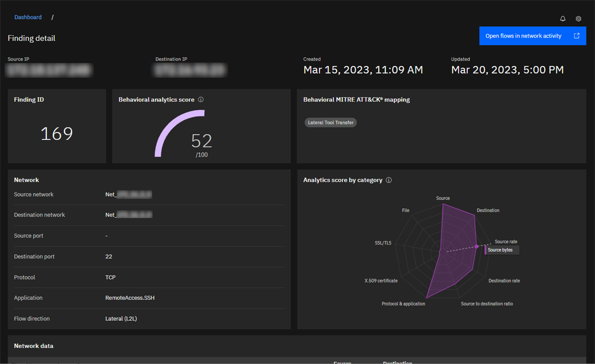Screen dimensions: 595x364
Task: Click the Source bytes highlight on the chart
Action: [501, 250]
